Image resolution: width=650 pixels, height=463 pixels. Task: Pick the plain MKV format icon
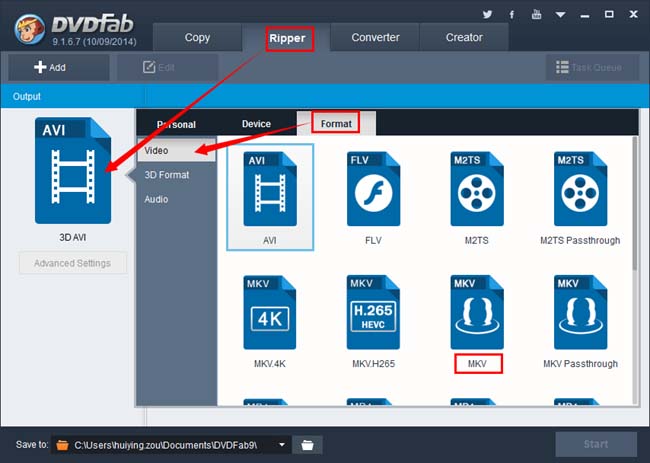point(477,313)
